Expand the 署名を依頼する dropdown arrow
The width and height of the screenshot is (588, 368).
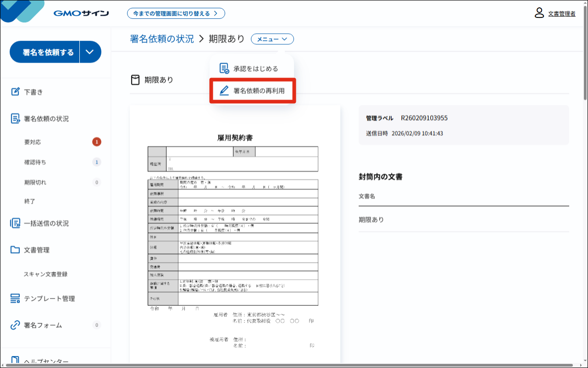(x=90, y=52)
